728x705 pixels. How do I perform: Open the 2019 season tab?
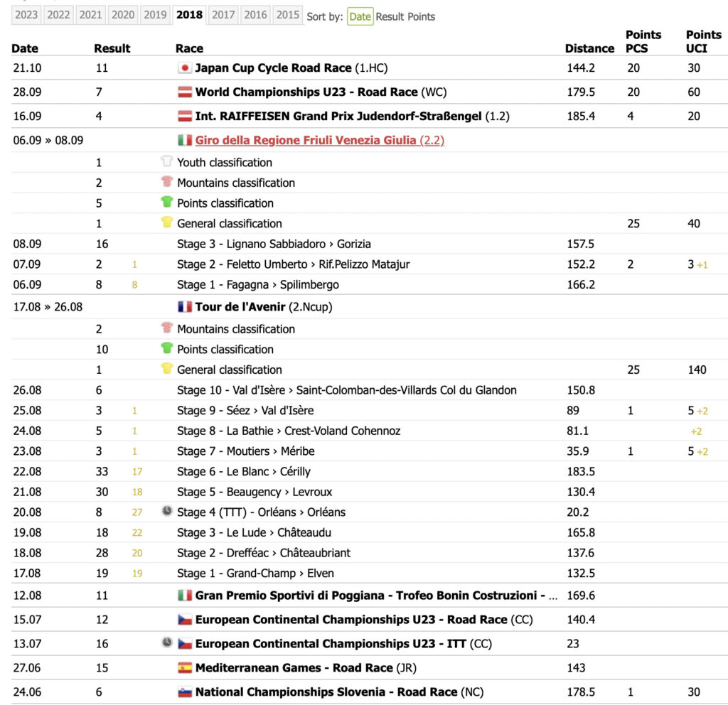(x=155, y=15)
